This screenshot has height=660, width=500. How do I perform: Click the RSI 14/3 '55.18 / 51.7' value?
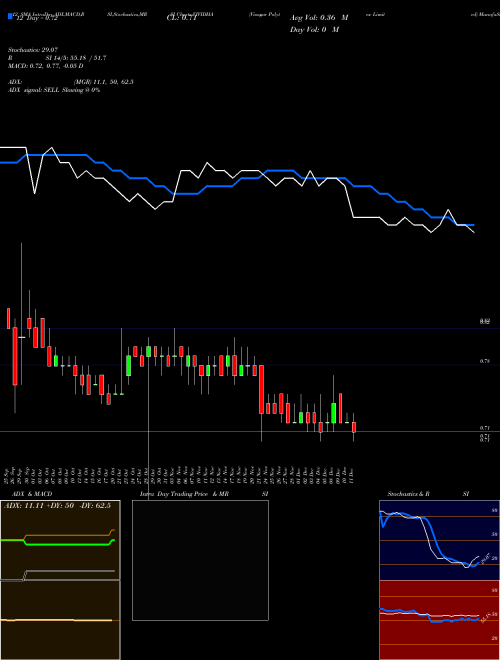pos(88,58)
